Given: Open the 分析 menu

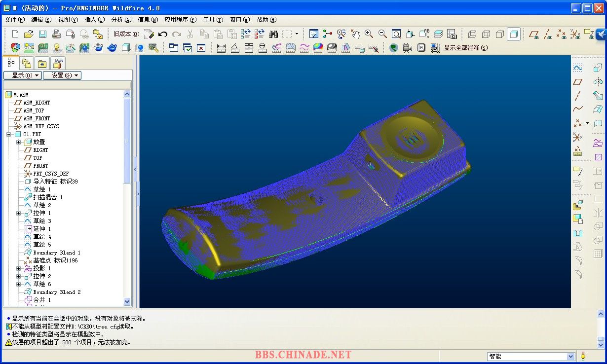Looking at the screenshot, I should coord(121,20).
